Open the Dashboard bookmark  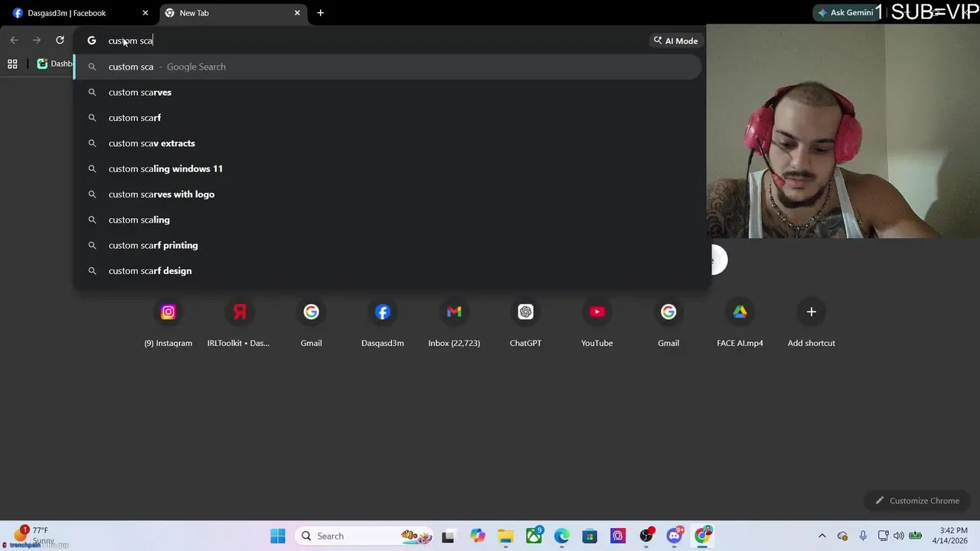[54, 64]
